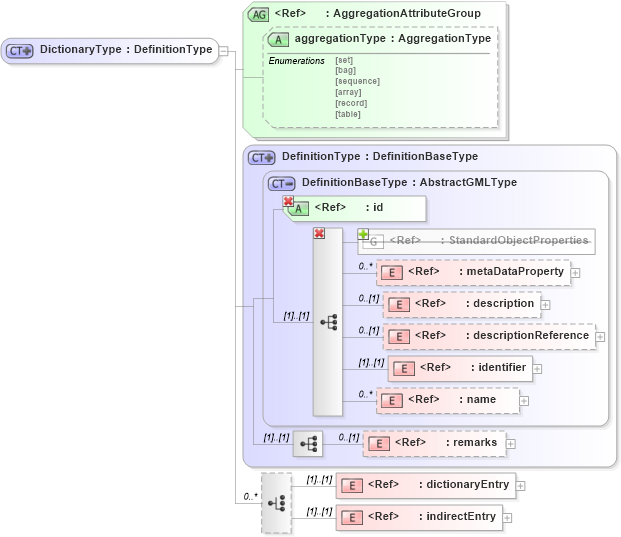Select the descriptionReference label

(531, 335)
